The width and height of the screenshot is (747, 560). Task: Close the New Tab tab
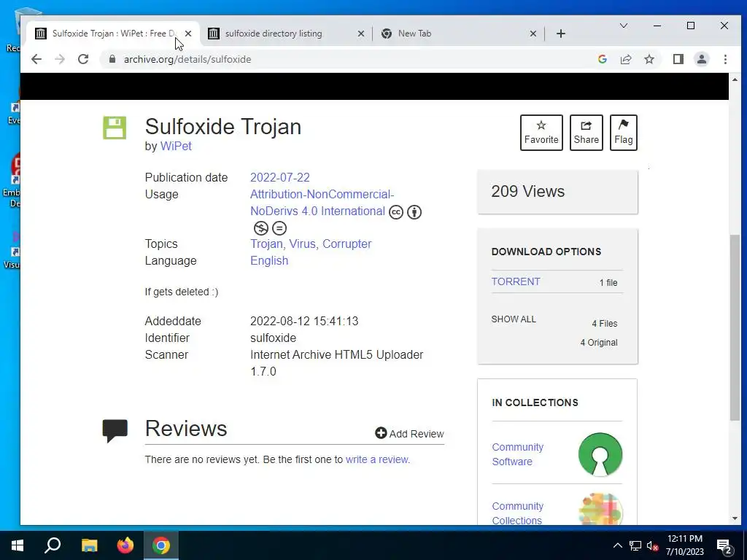[x=533, y=34]
